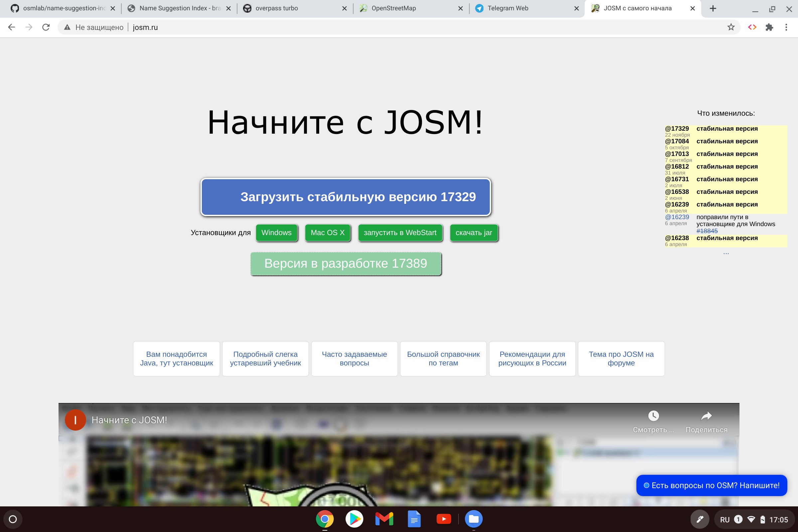This screenshot has height=532, width=798.
Task: Open ticket link #18845
Action: (707, 231)
